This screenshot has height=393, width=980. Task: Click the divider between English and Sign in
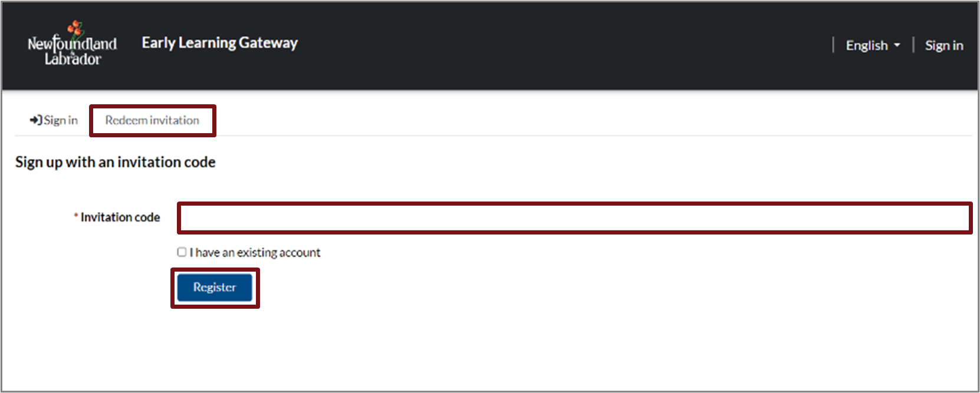coord(913,45)
